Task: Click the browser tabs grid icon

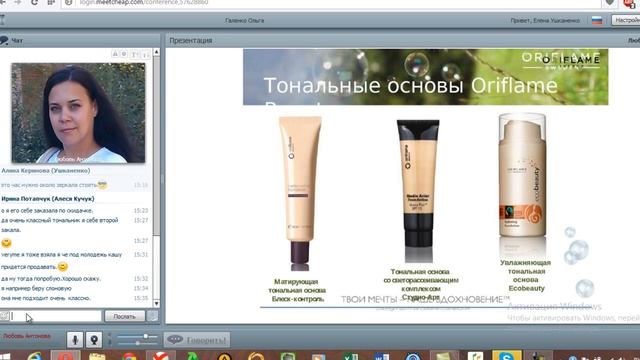Action: (x=51, y=2)
